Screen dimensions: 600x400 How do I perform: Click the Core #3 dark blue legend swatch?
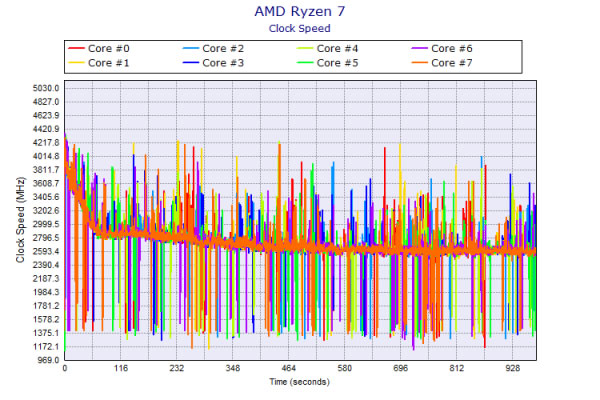pos(191,63)
